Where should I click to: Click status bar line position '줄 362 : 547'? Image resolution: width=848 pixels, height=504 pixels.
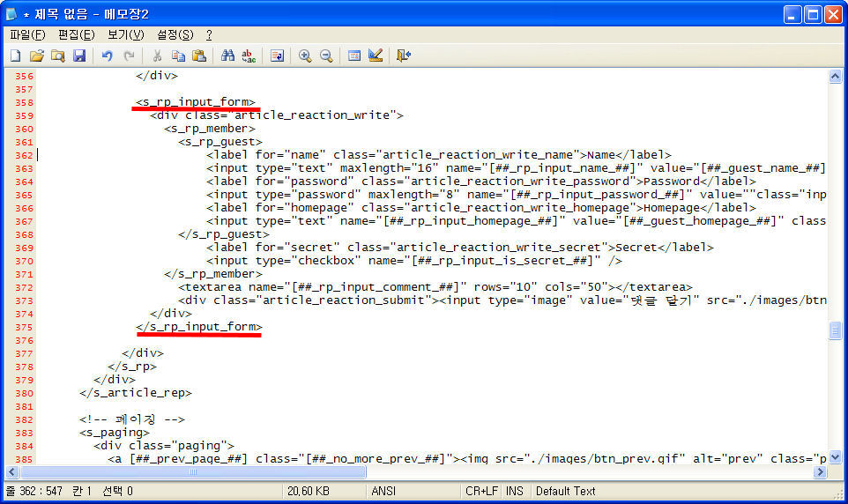coord(34,491)
